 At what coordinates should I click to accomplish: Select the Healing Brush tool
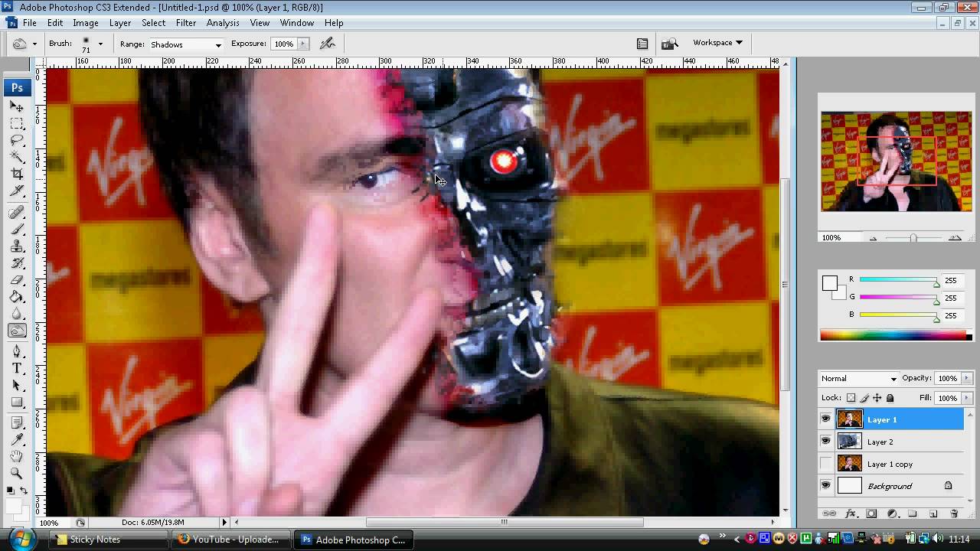(x=17, y=212)
